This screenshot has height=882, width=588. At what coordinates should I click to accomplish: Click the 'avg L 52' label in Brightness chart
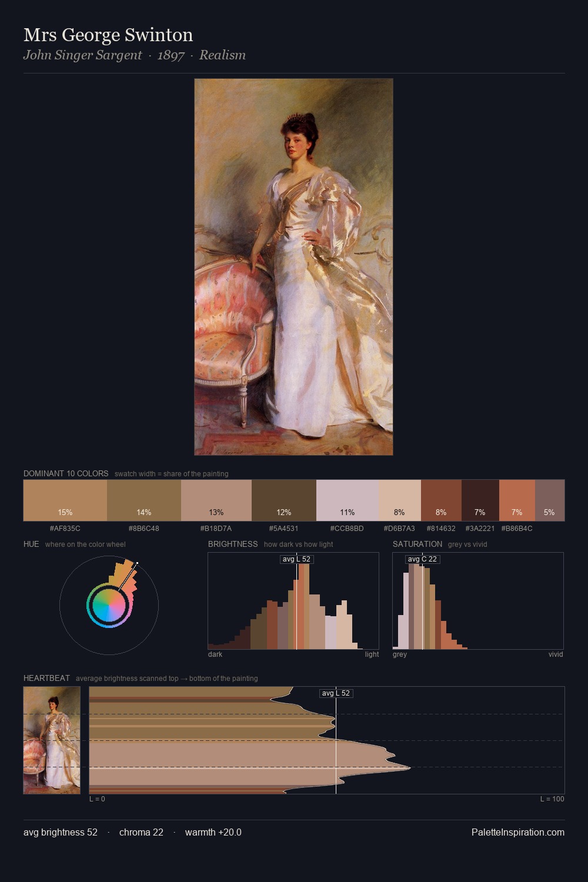point(296,559)
